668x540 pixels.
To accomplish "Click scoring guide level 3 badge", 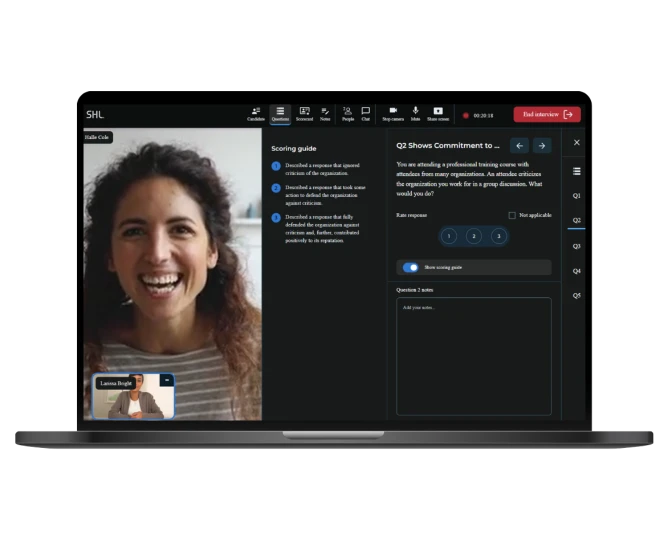I will (276, 218).
